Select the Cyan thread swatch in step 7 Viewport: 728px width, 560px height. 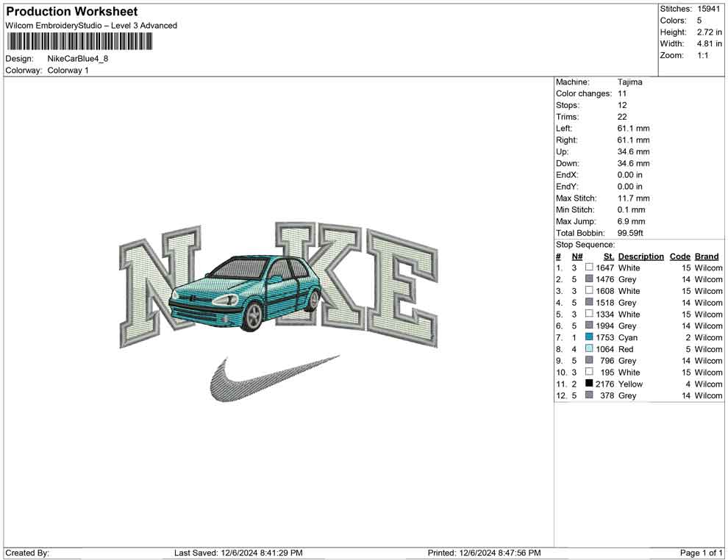(588, 337)
